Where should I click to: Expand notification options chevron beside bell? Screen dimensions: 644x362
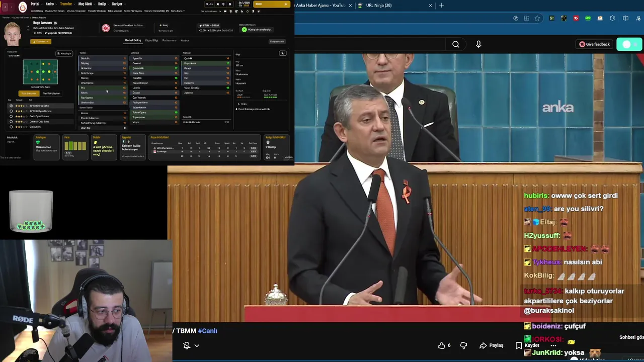click(x=197, y=345)
